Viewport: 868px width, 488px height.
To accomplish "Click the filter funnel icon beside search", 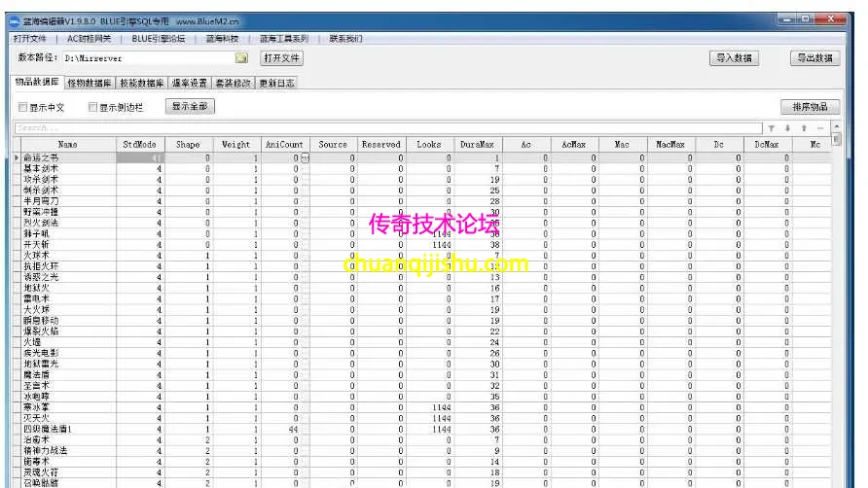I will pyautogui.click(x=771, y=128).
